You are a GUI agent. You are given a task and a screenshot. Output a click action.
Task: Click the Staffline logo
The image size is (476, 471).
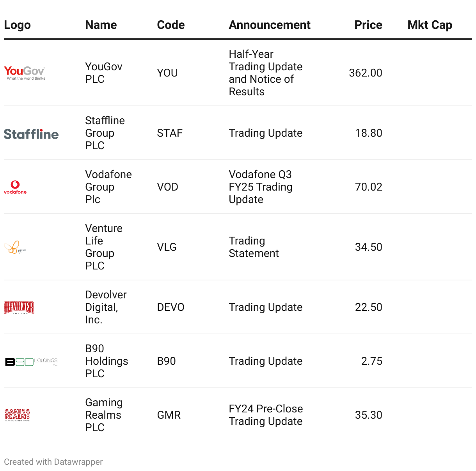click(x=31, y=134)
